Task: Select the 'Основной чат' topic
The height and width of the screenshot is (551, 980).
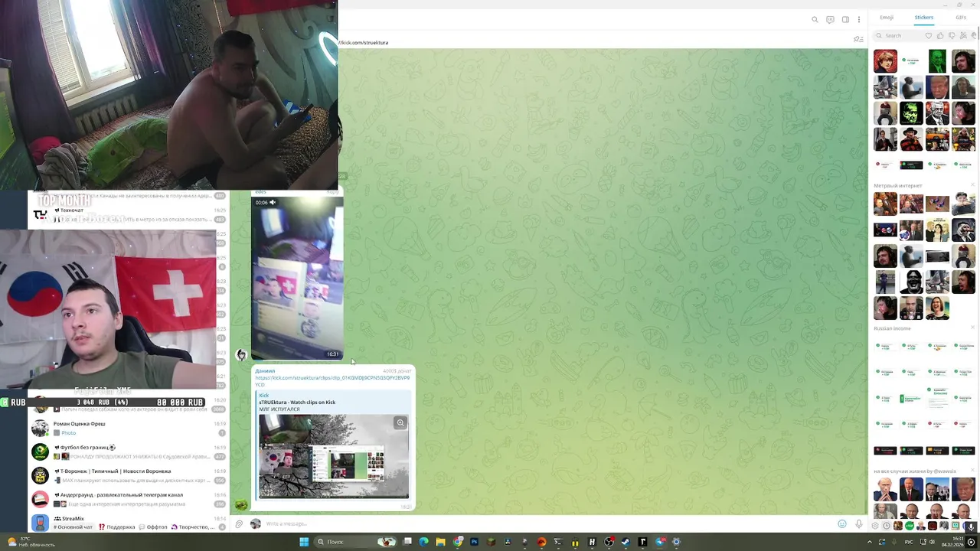Action: 74,527
